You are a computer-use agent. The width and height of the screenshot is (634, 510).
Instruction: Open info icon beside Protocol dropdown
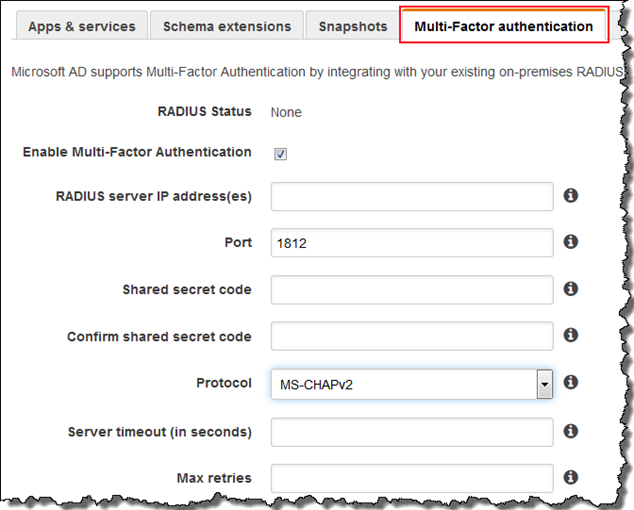tap(571, 382)
